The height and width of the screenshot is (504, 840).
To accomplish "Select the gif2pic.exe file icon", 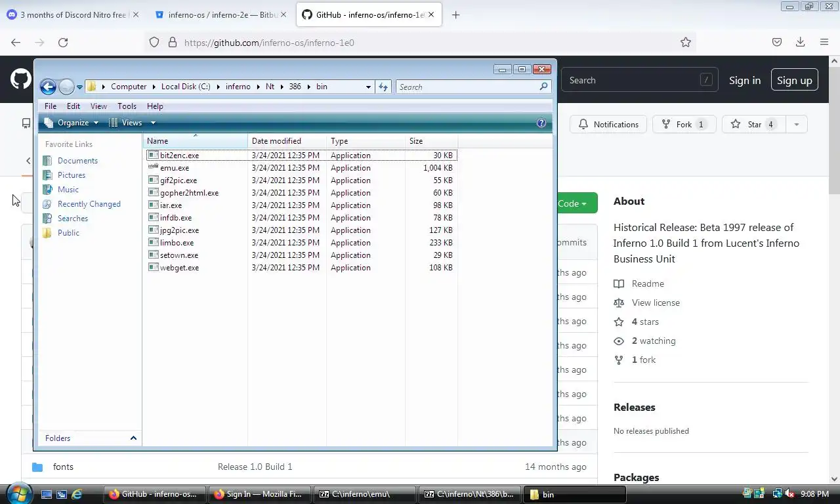I will pyautogui.click(x=154, y=180).
